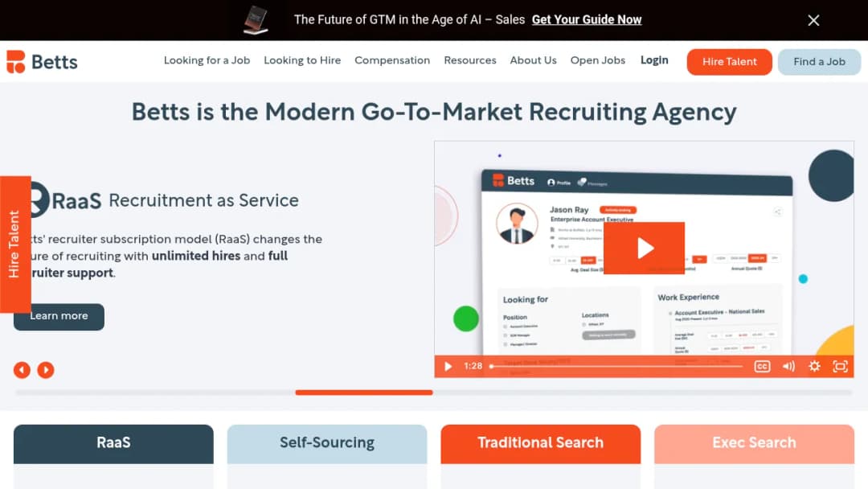Open the Resources menu

point(470,60)
